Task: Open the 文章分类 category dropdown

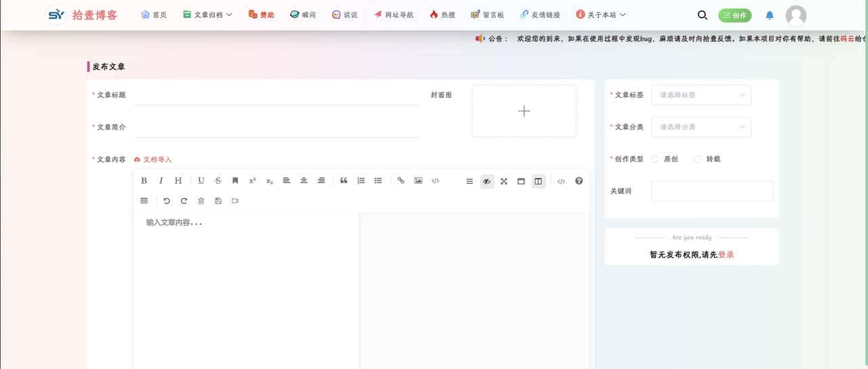Action: coord(701,127)
